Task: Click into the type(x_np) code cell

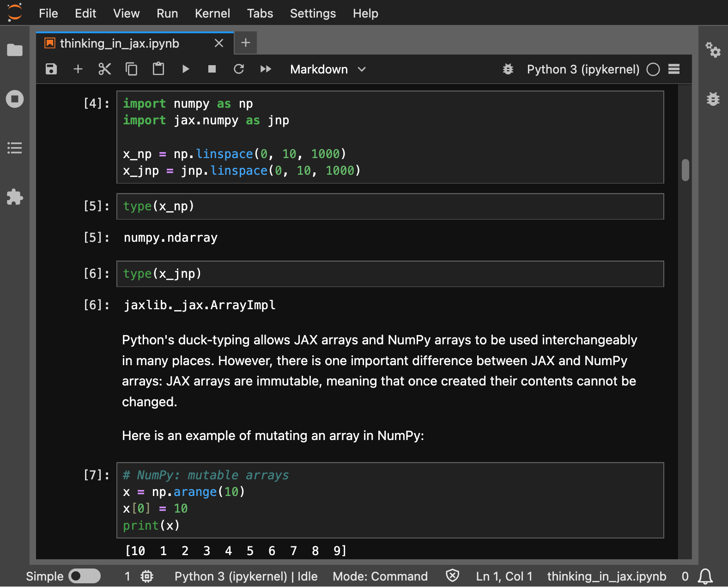Action: [x=390, y=206]
